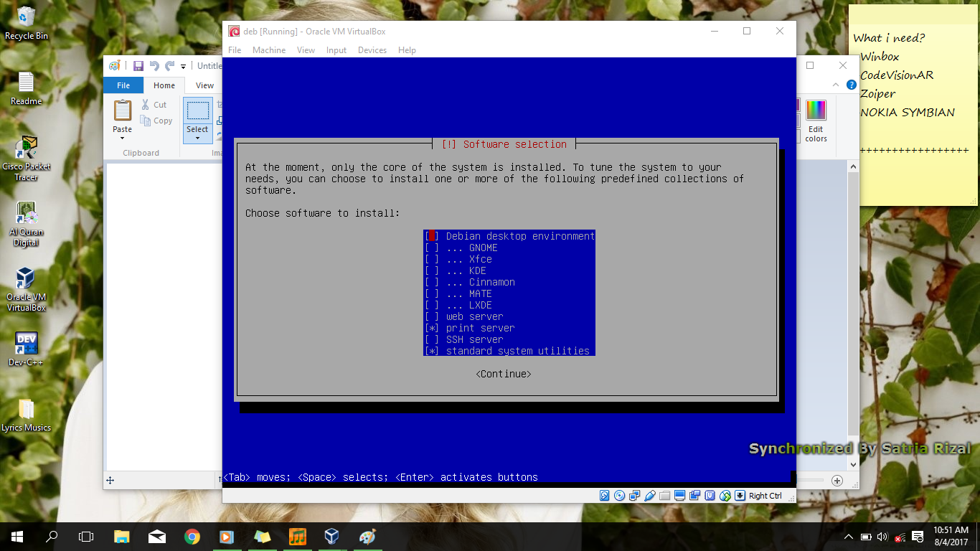This screenshot has width=980, height=551.
Task: Click the Paint zoom in plus button
Action: 837,481
